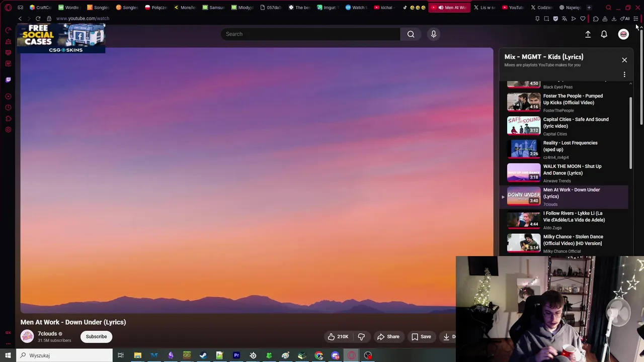Click the FREE SOCIAL CASES CSGOSkins ad
This screenshot has height=362, width=644.
[61, 38]
